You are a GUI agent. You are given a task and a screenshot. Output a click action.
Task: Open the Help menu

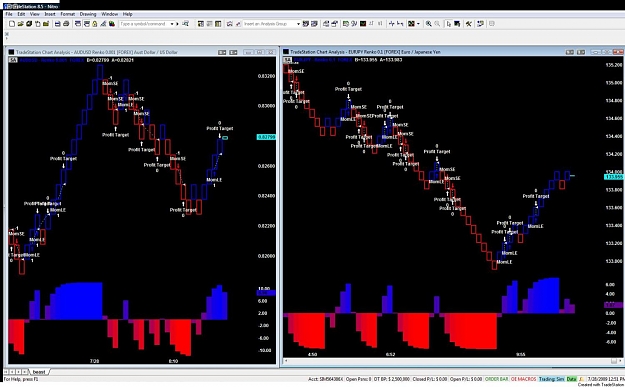pyautogui.click(x=128, y=14)
